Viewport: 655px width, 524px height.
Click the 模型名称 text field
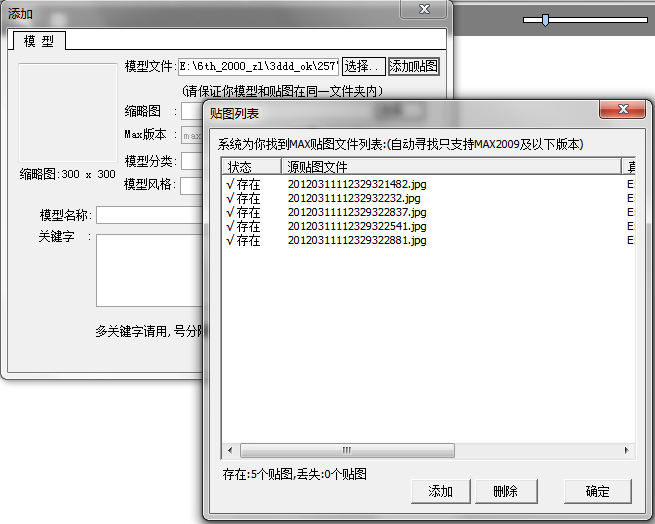[x=150, y=215]
